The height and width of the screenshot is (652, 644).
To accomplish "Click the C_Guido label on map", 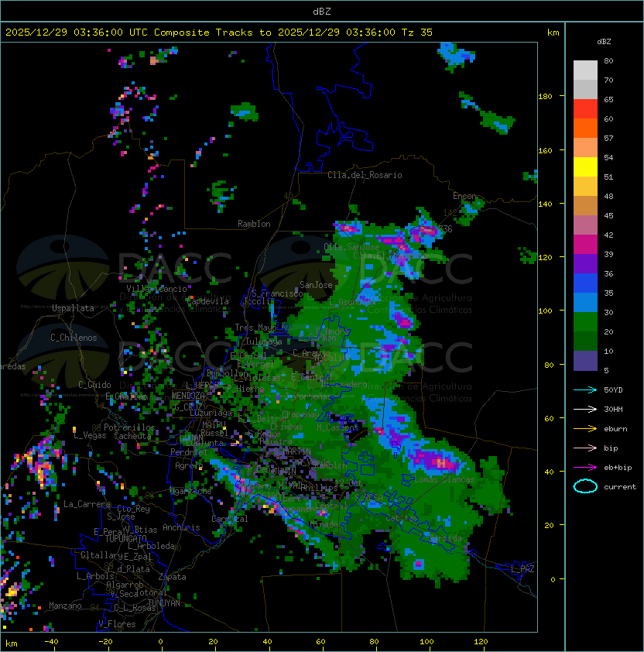I will click(x=94, y=385).
